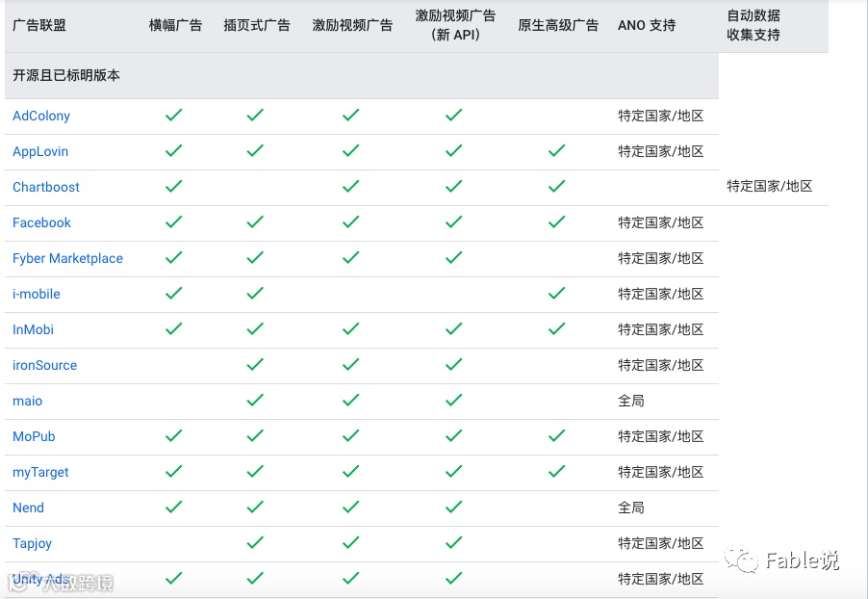868x599 pixels.
Task: Click AppLovin's 插页式广告 checkmark
Action: pos(255,151)
